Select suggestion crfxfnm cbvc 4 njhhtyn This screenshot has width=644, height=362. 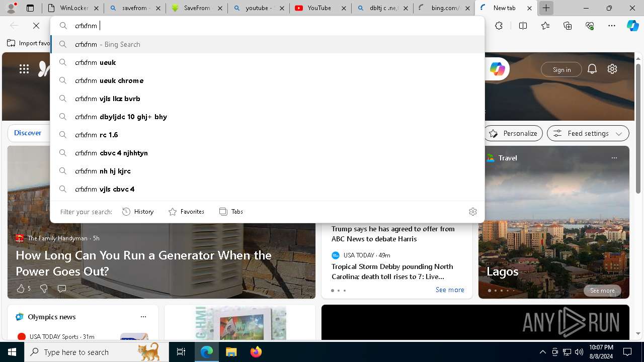(267, 153)
